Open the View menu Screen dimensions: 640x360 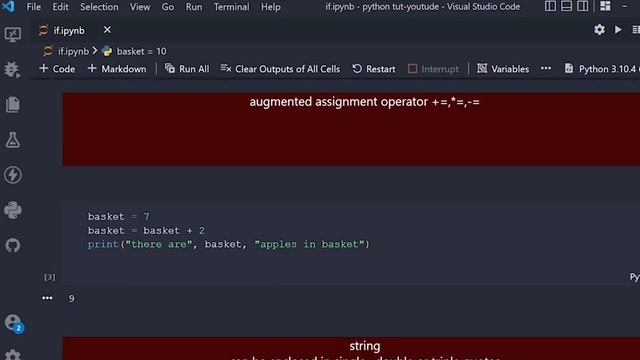140,7
